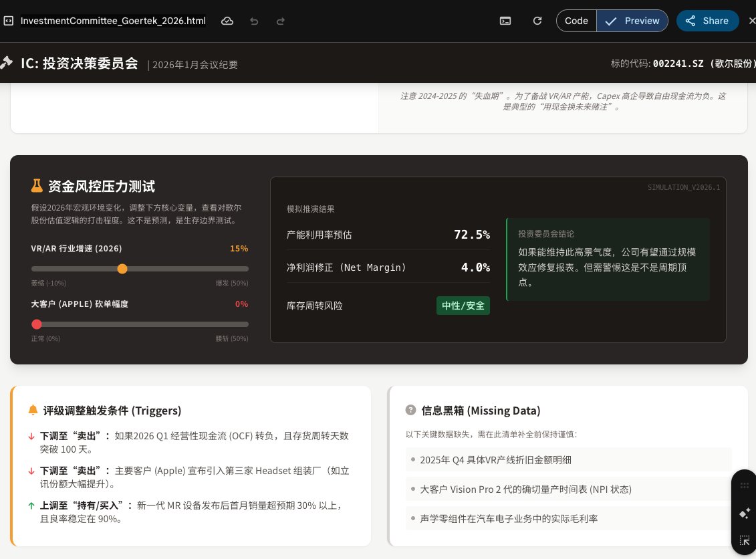Click the gavel icon in the IC header
Viewport: 756px width, 559px height.
[7, 63]
